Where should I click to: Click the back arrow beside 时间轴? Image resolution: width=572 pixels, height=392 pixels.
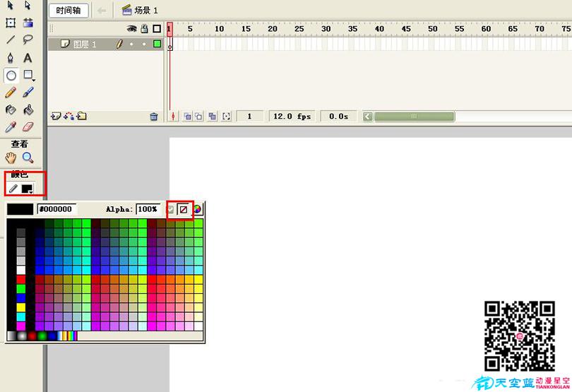pyautogui.click(x=102, y=11)
